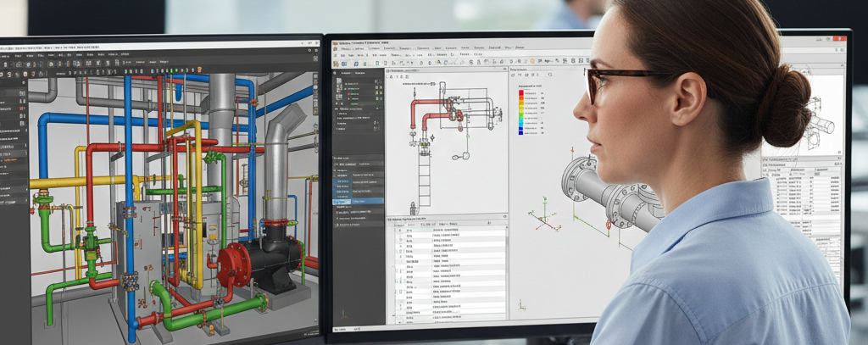The image size is (868, 345).
Task: Pick the red swatch atop the color legend
Action: 521,92
